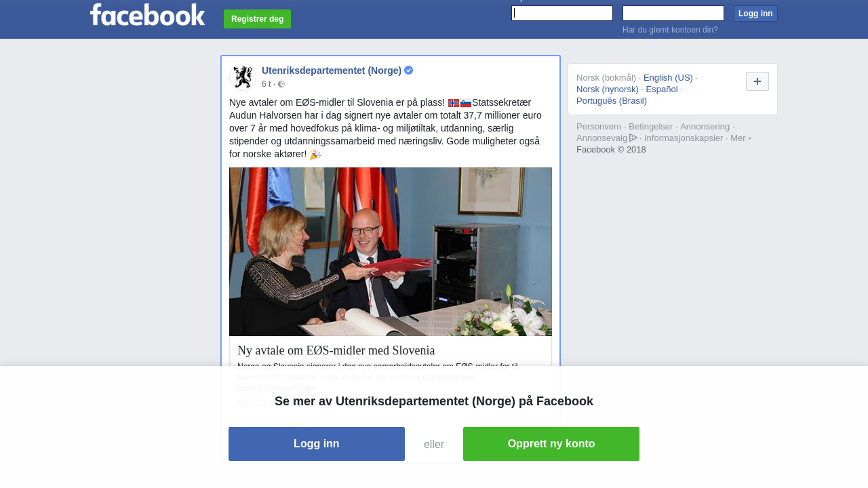
Task: Click the plus icon to add languages
Action: click(757, 81)
